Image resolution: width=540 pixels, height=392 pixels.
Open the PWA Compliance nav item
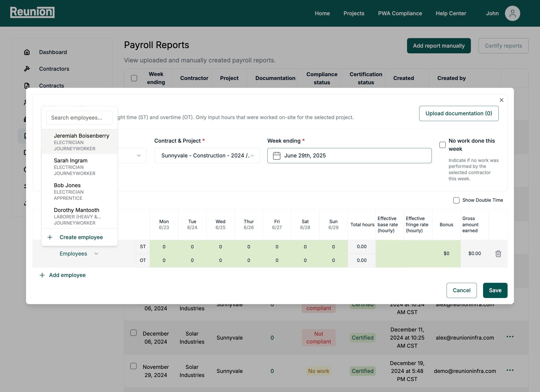click(x=400, y=13)
